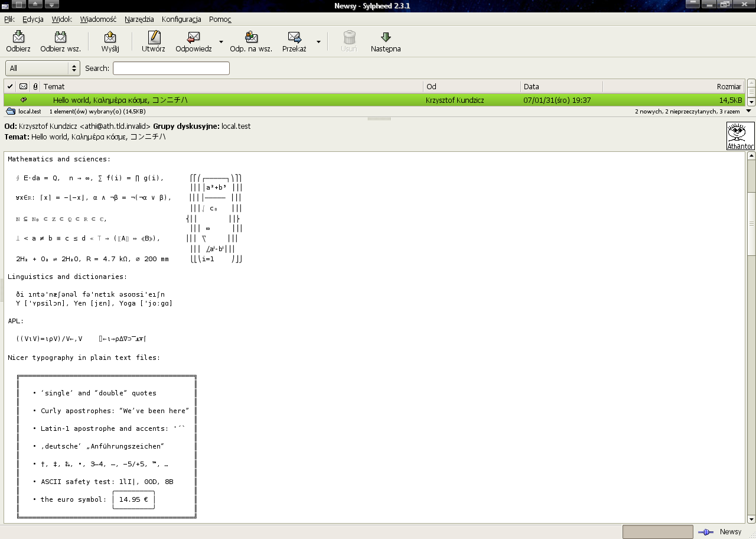Click the Odp. na wsz. toolbar icon

click(x=251, y=37)
